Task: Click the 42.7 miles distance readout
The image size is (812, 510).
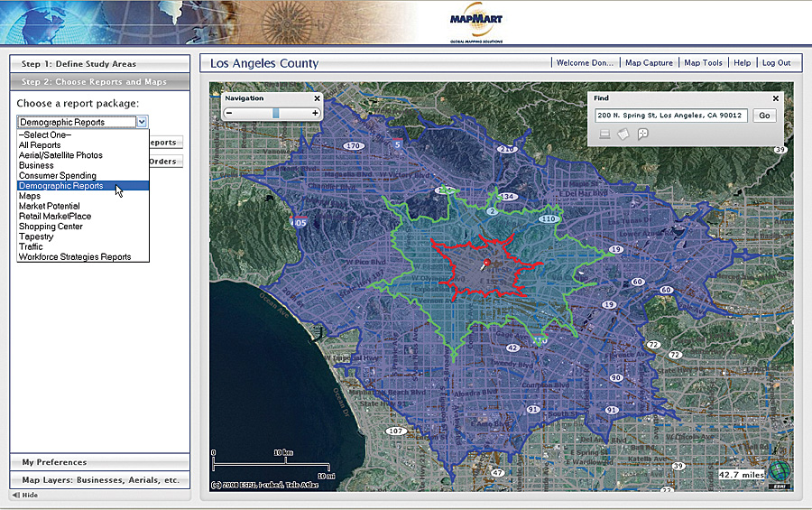Action: (741, 475)
